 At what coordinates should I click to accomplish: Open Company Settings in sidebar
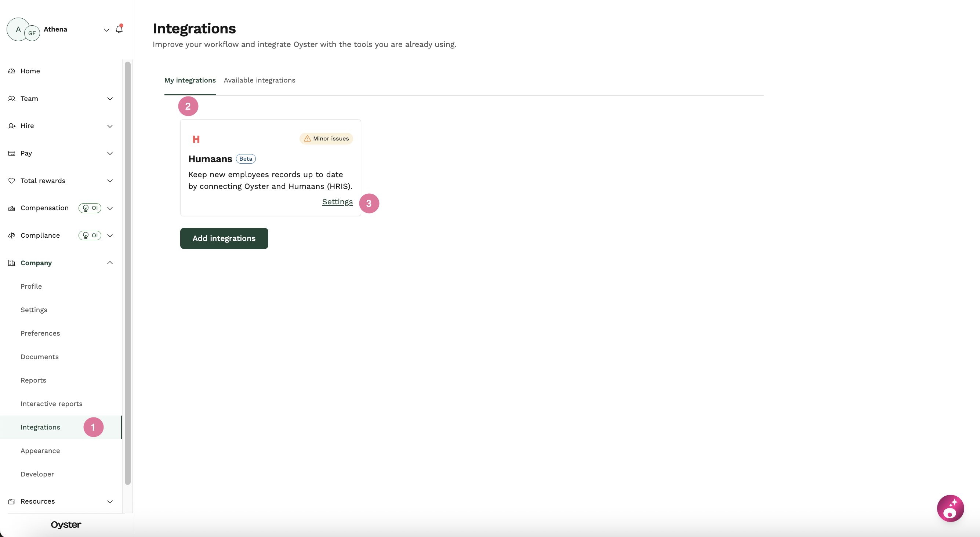(34, 310)
